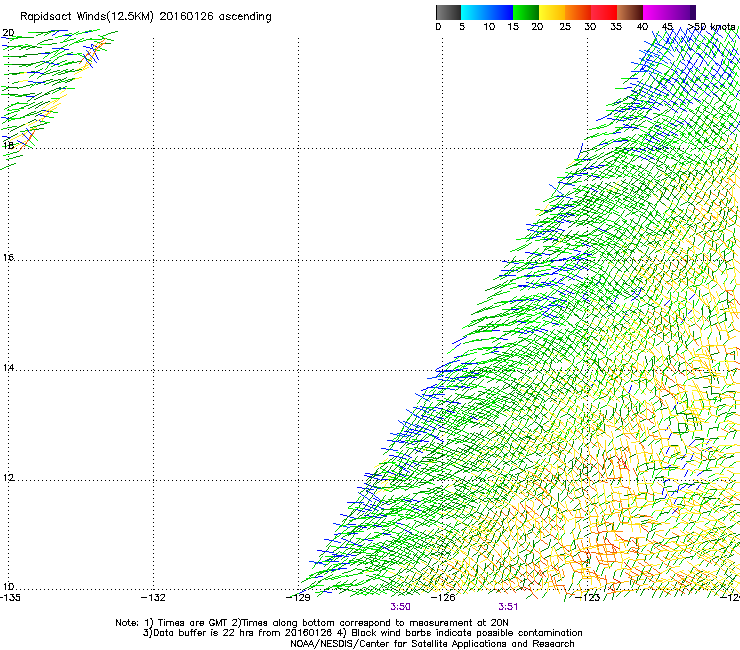Click the longitude -135 axis label
Viewport: 740px width, 650px height.
tap(10, 598)
